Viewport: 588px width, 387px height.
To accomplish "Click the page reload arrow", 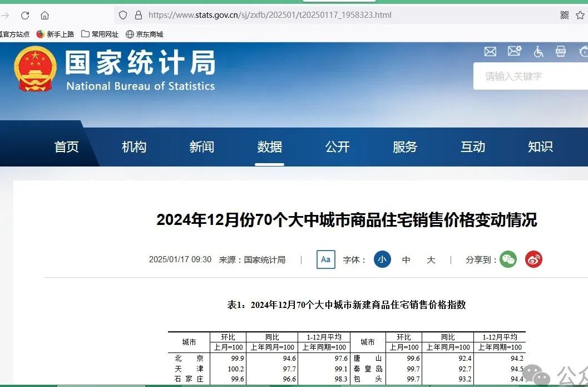I will click(24, 15).
